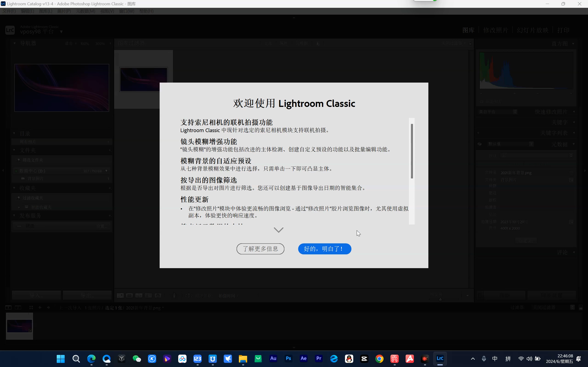Collapse the 导航器 navigator panel triangle
Image resolution: width=588 pixels, height=367 pixels.
click(14, 43)
